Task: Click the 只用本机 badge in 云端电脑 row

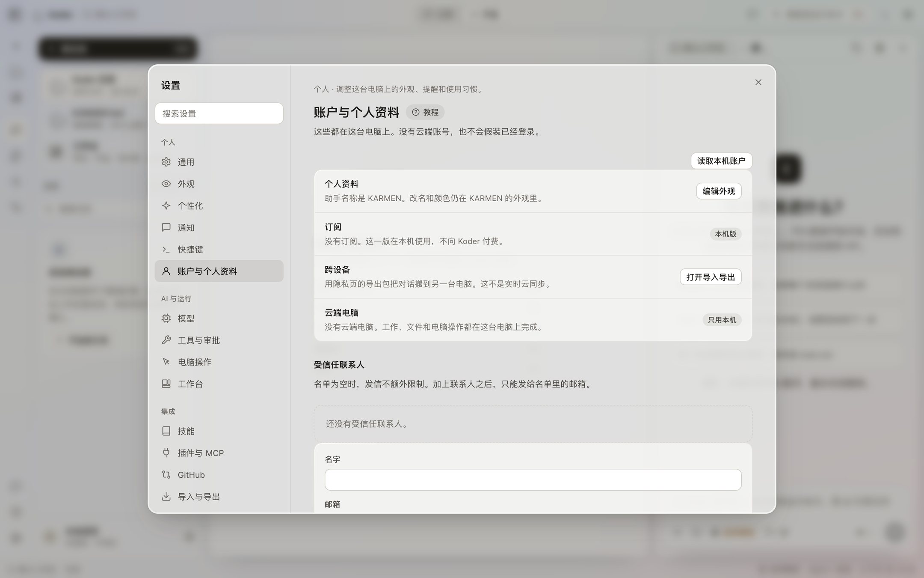Action: 722,320
